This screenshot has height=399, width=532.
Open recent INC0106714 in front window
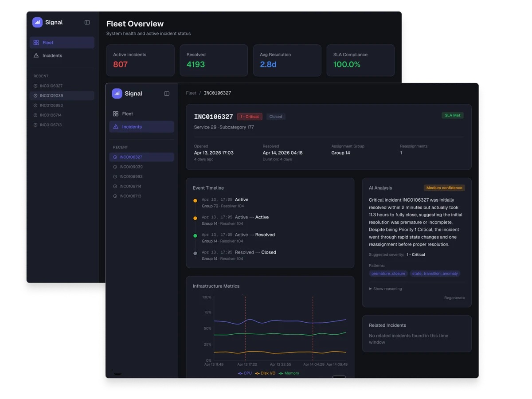[142, 187]
